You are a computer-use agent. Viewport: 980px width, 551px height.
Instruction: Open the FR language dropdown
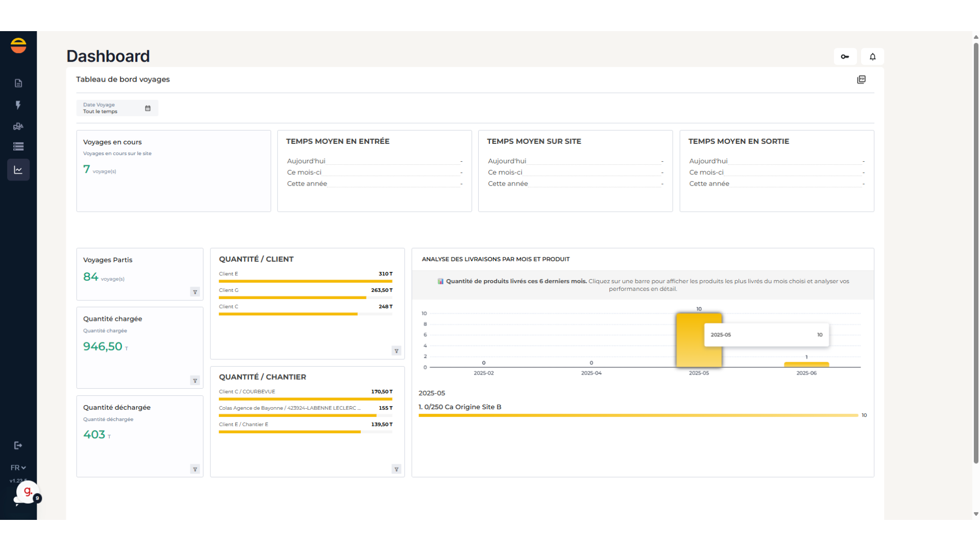(18, 468)
